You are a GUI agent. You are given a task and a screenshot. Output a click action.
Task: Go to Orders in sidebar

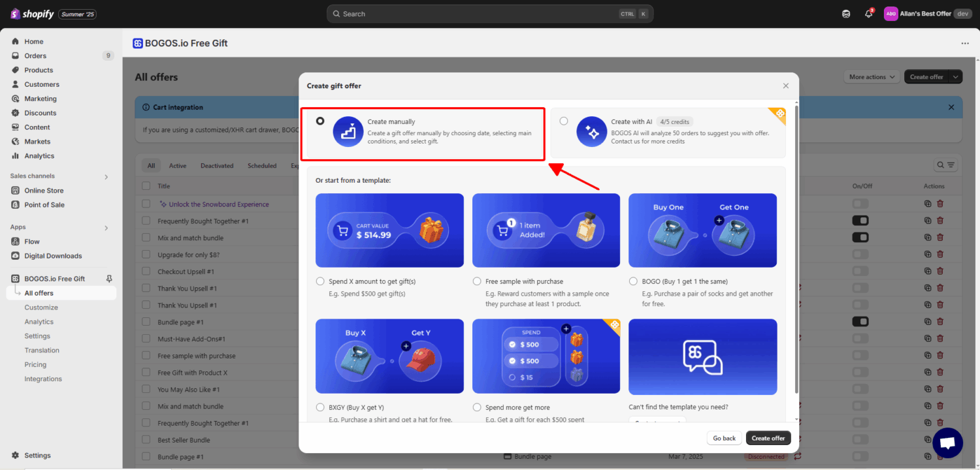tap(35, 56)
